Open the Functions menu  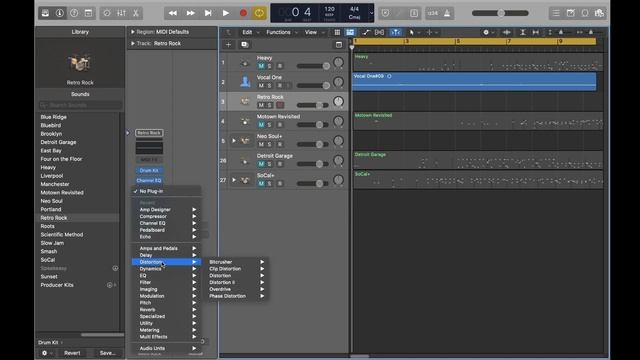(278, 32)
